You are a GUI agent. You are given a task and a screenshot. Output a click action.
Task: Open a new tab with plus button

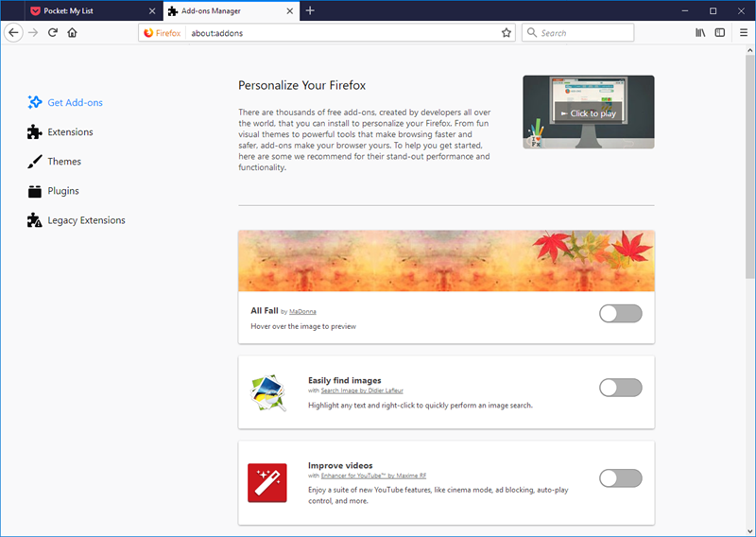pyautogui.click(x=310, y=10)
